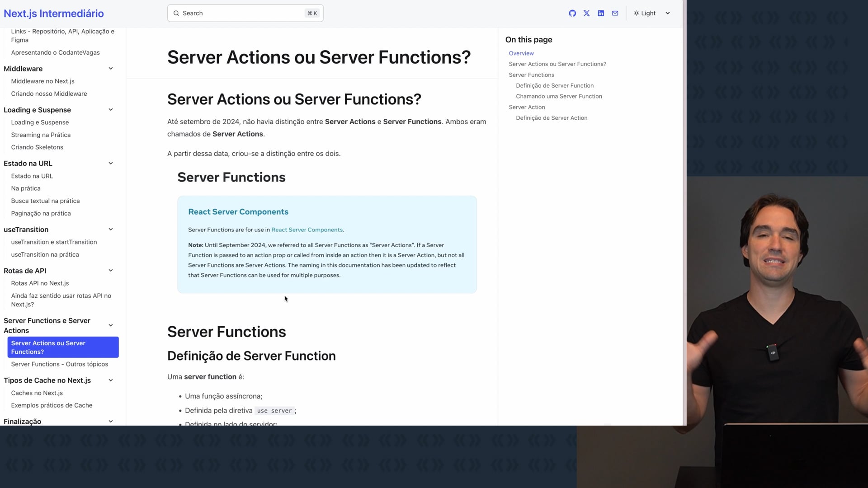Open Middleware no Next.js page
The height and width of the screenshot is (488, 868).
point(42,81)
